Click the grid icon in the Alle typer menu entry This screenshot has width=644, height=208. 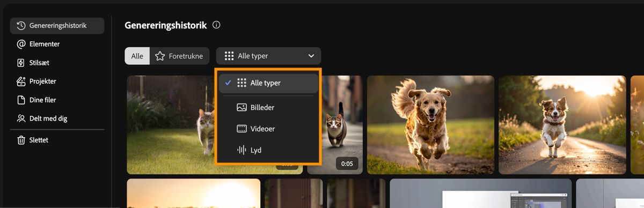(241, 83)
